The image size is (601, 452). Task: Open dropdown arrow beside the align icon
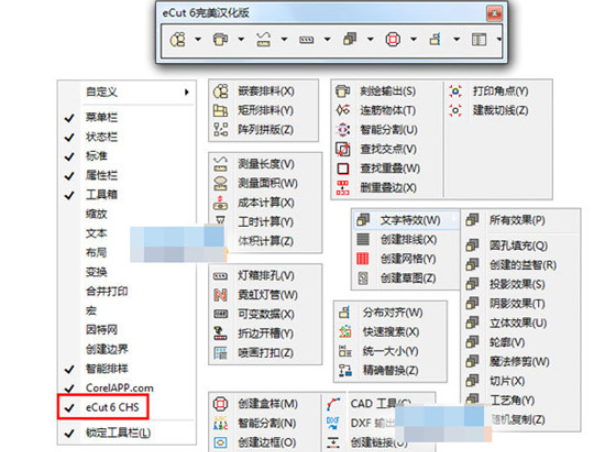[x=456, y=39]
